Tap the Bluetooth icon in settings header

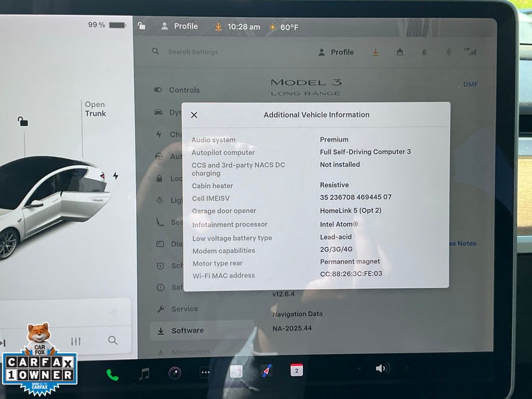pyautogui.click(x=448, y=52)
